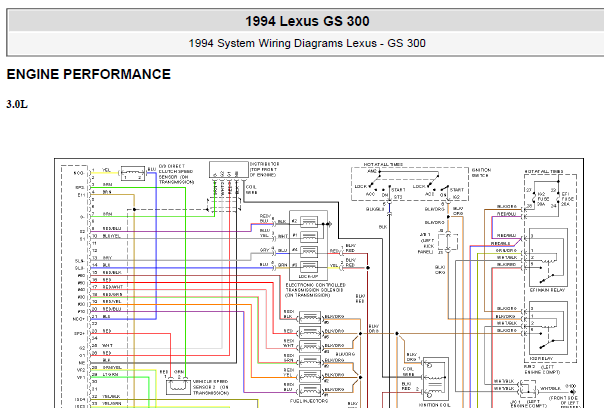This screenshot has width=604, height=408.
Task: Click the "FUEL INJECTORS" label
Action: [x=309, y=401]
